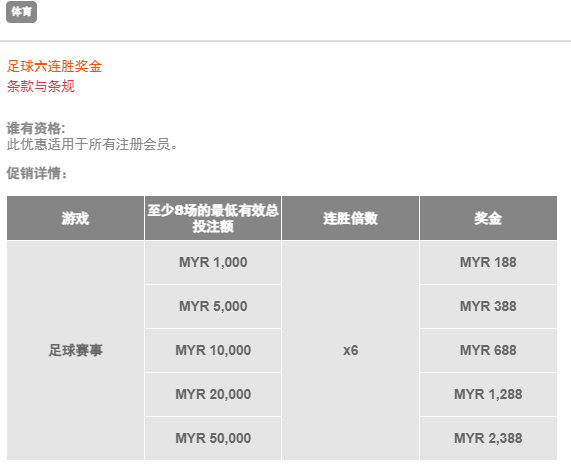The height and width of the screenshot is (469, 571).
Task: Click the 奖金 column header
Action: 488,218
